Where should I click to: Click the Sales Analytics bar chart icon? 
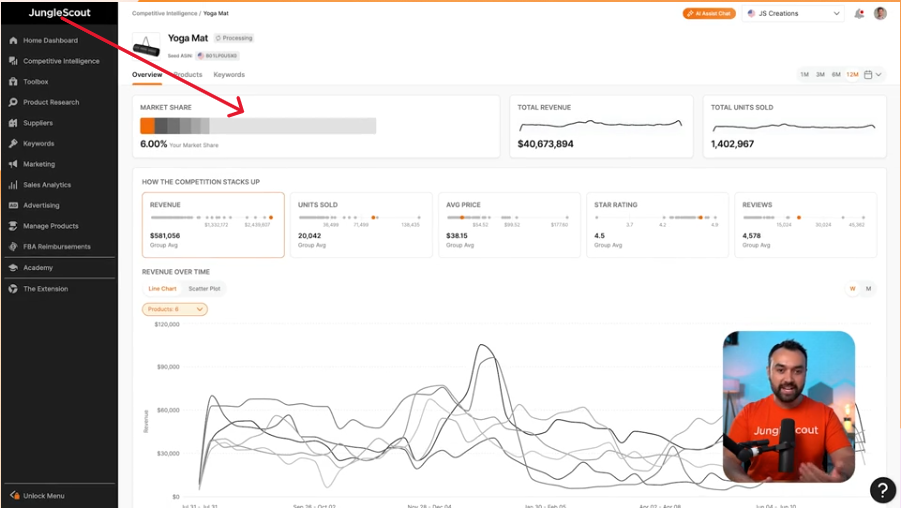(13, 185)
